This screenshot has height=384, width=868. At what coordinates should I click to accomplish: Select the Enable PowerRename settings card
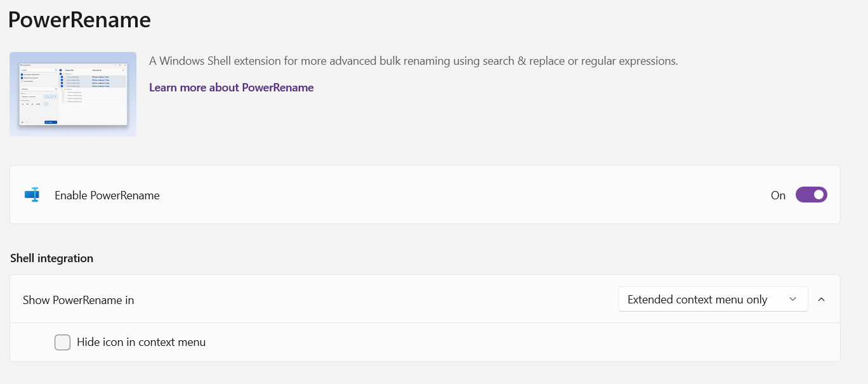click(424, 194)
